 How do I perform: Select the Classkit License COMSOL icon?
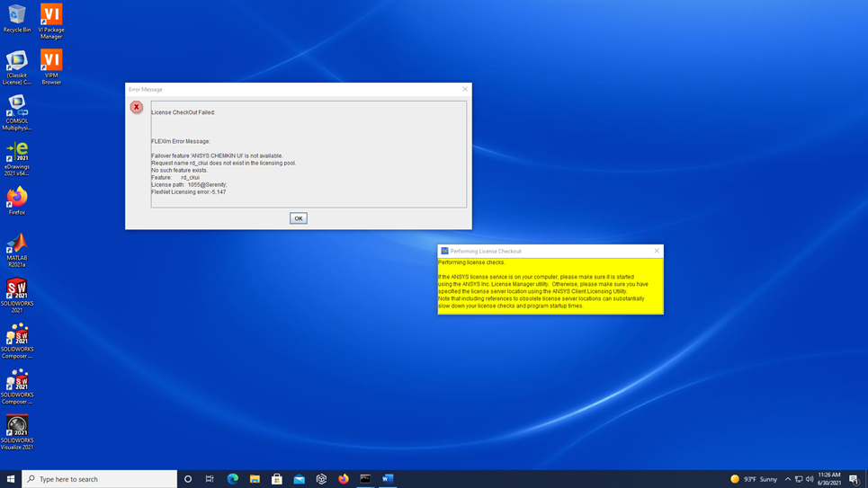(x=16, y=67)
